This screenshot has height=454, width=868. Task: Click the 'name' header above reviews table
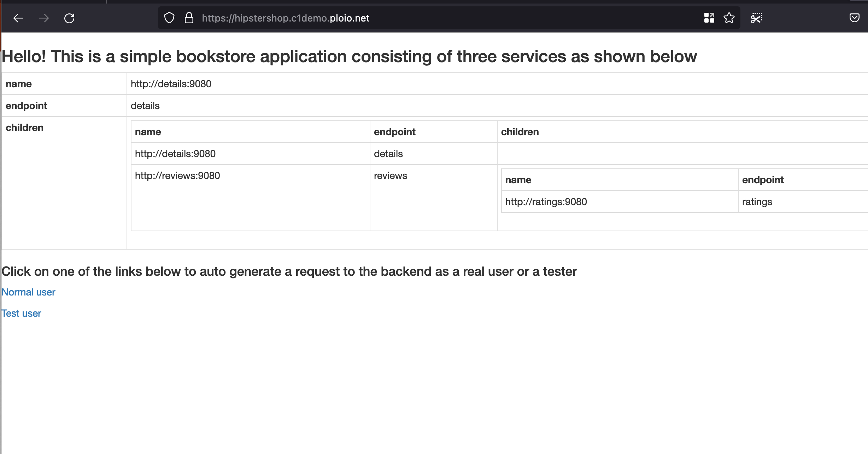click(x=148, y=132)
